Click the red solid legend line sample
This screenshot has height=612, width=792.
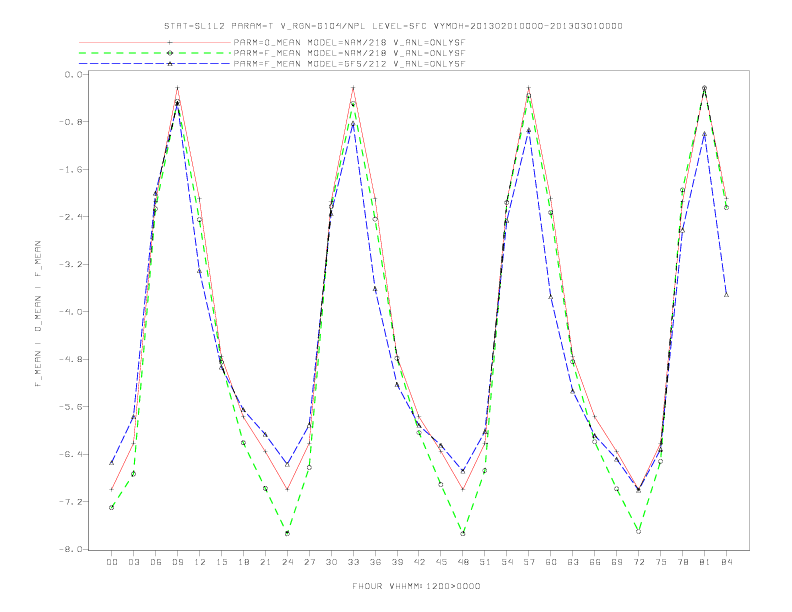point(155,42)
